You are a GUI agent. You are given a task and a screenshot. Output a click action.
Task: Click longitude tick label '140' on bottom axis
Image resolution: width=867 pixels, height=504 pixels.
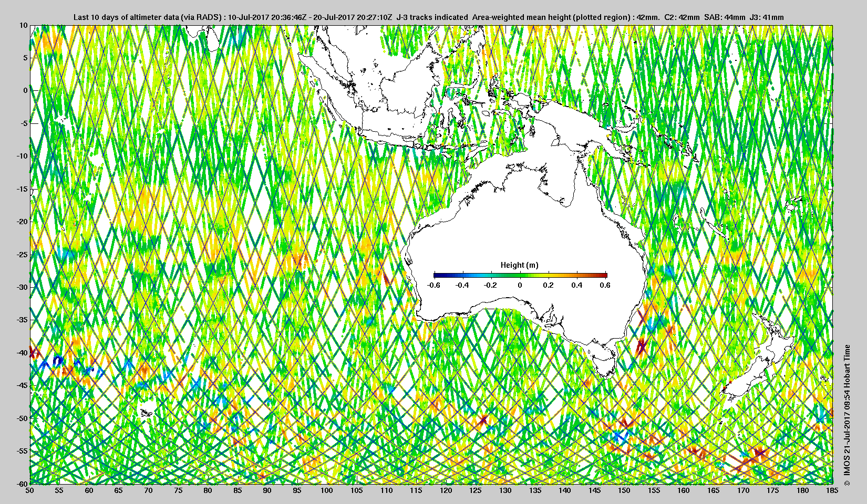(565, 490)
